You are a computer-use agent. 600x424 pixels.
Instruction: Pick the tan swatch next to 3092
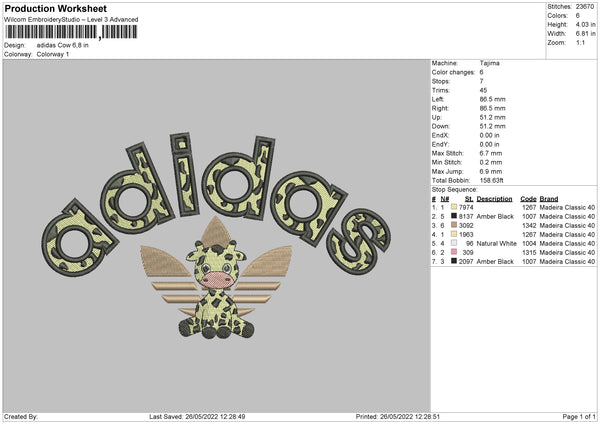[x=454, y=225]
